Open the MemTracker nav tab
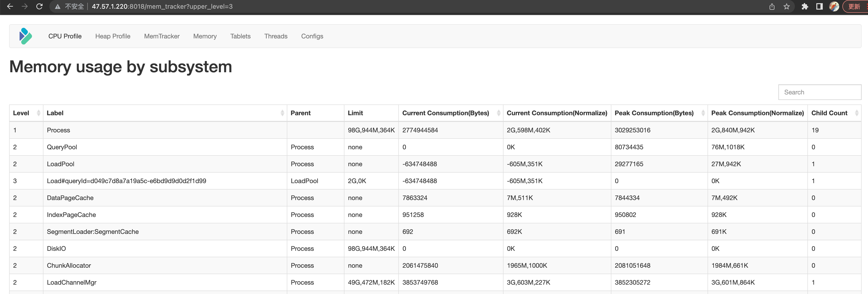The image size is (868, 294). pos(162,36)
